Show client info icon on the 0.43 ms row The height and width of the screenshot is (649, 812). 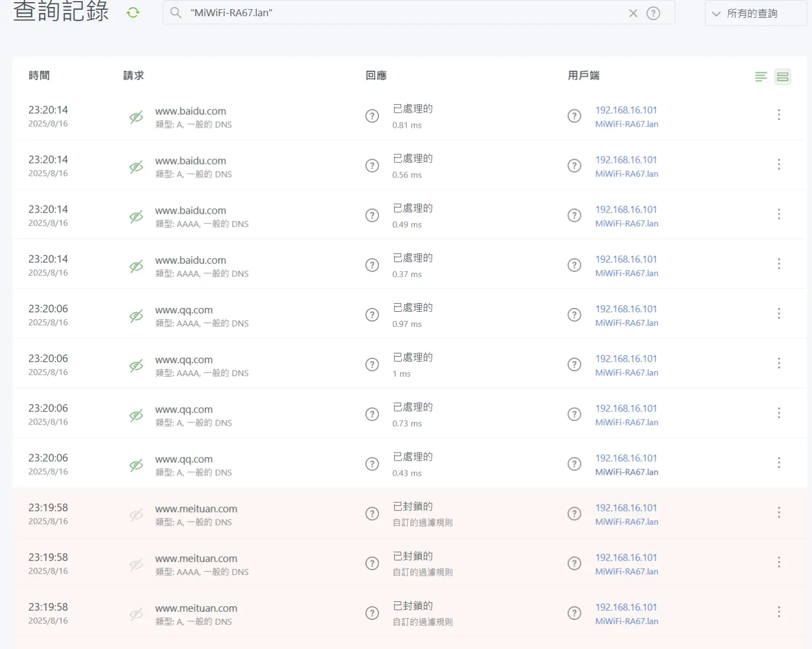(574, 464)
